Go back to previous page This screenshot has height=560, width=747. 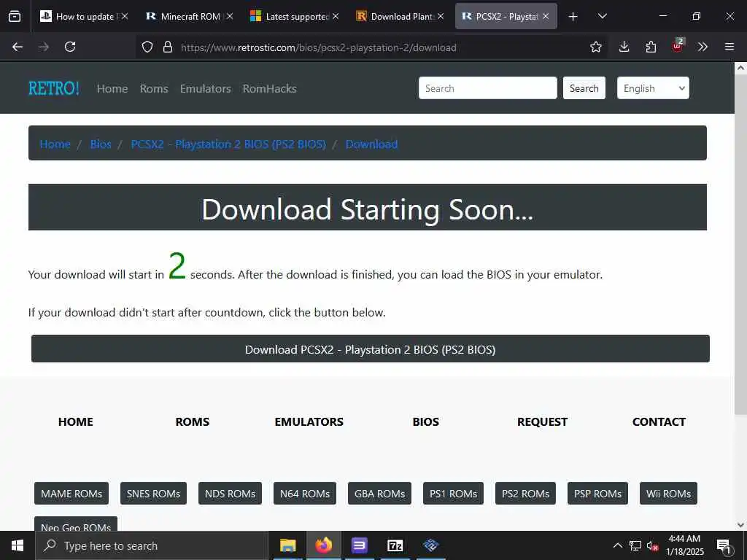pos(18,47)
